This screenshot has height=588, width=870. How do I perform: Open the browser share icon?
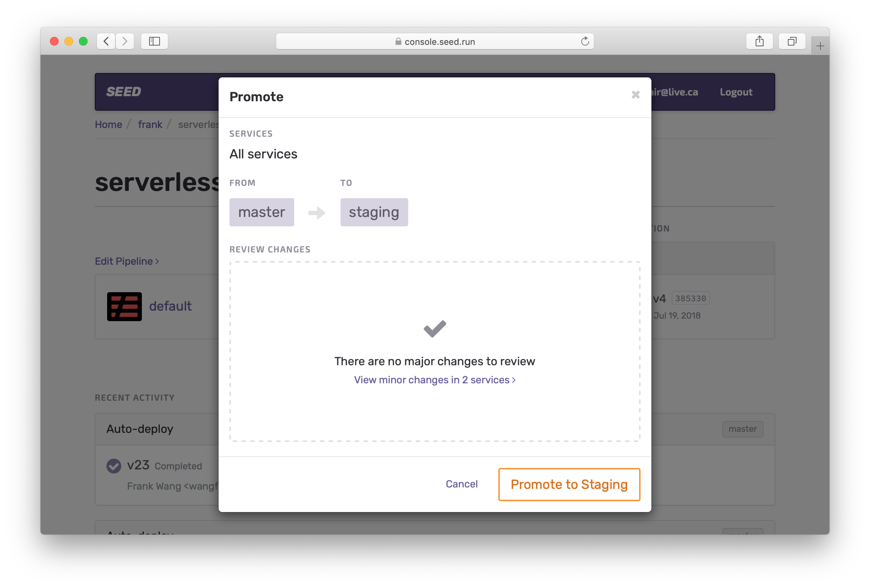coord(759,41)
